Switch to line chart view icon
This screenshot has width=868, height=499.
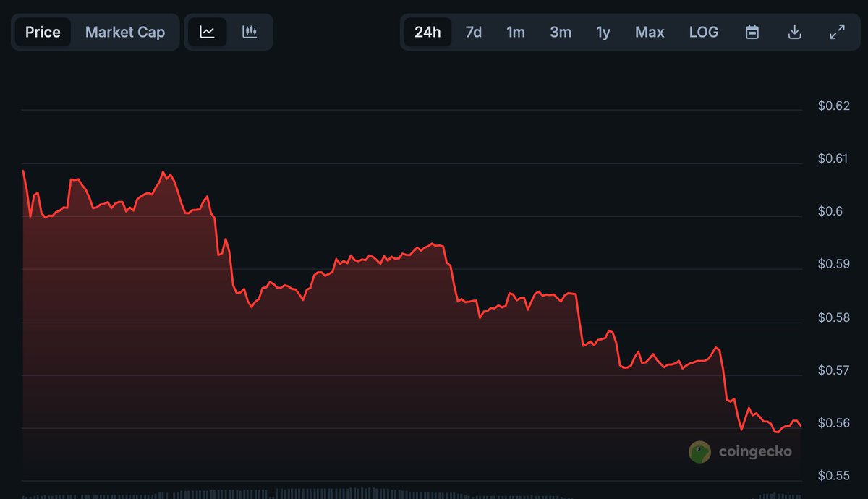pos(208,32)
